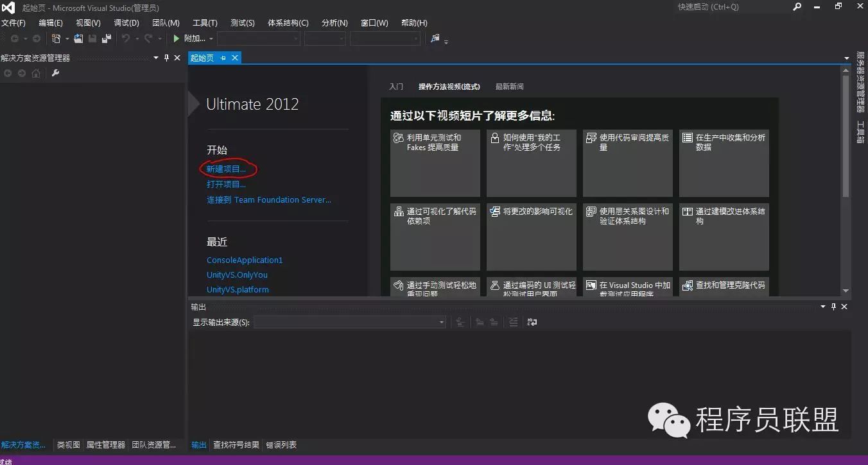This screenshot has height=465, width=868.
Task: Click Visual Studio logo in title bar
Action: [x=8, y=8]
